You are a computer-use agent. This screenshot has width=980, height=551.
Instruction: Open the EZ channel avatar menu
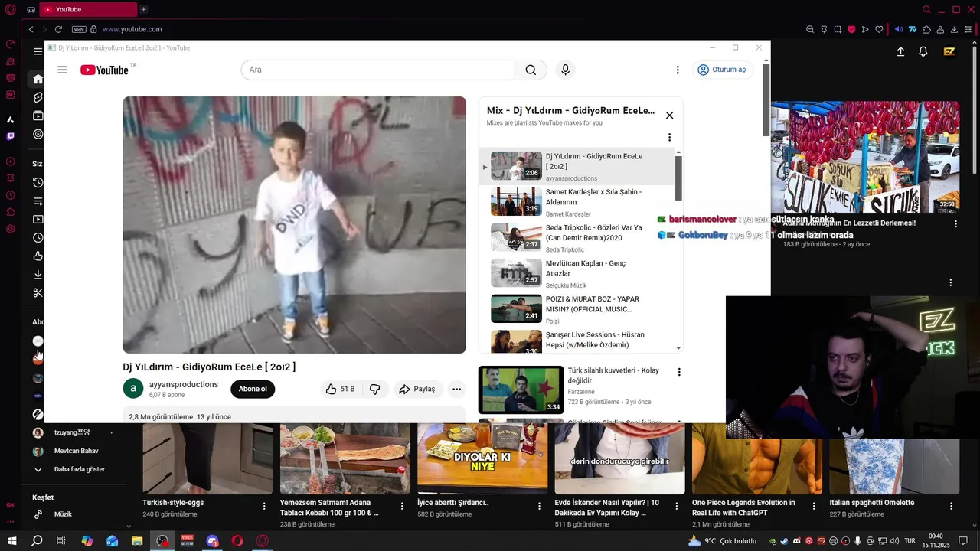[x=949, y=51]
